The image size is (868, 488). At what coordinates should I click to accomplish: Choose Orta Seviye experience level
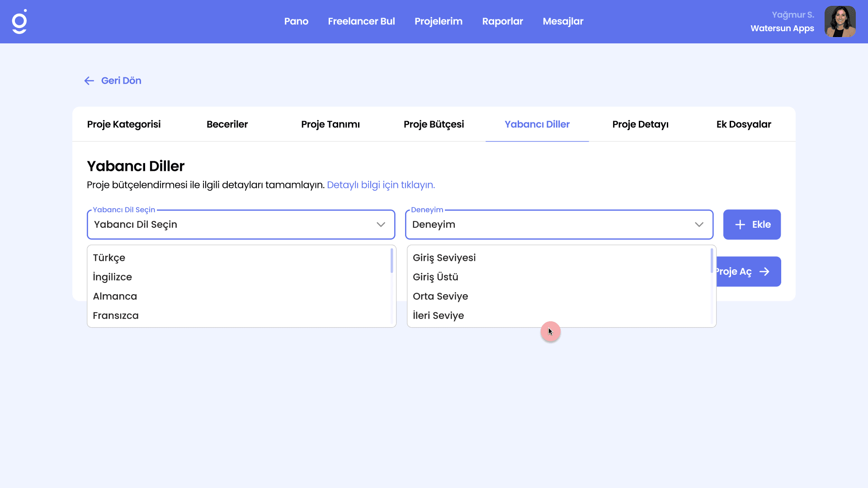(440, 296)
